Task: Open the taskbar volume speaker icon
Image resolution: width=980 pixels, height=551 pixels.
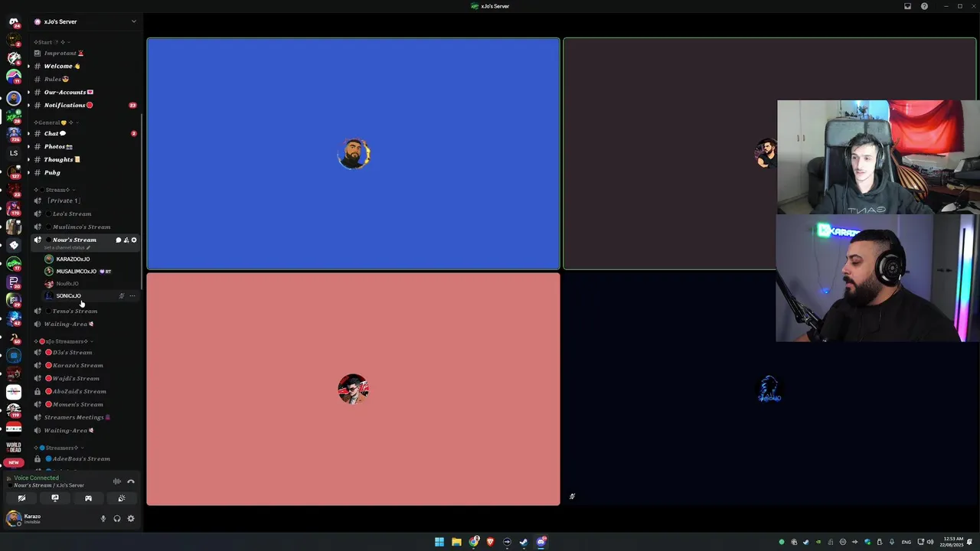Action: (930, 542)
